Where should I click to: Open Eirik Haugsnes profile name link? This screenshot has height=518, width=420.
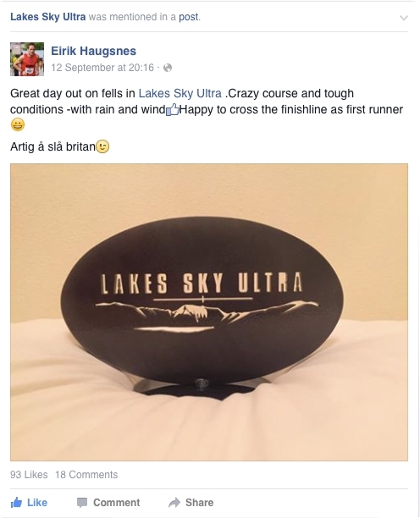click(x=93, y=51)
